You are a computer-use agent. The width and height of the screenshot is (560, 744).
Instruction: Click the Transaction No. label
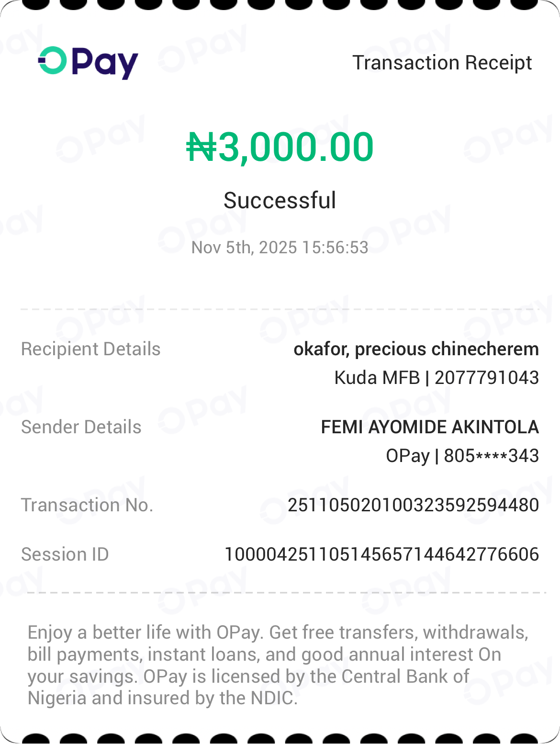pos(87,505)
